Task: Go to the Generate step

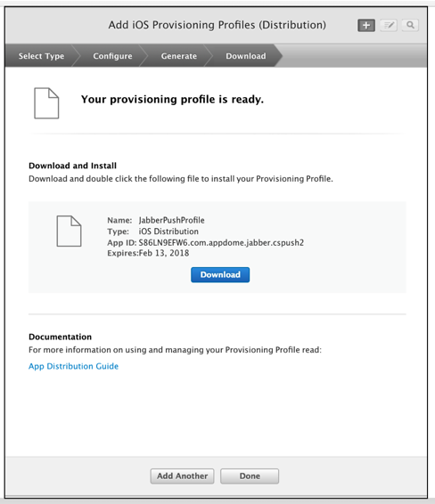Action: point(179,56)
